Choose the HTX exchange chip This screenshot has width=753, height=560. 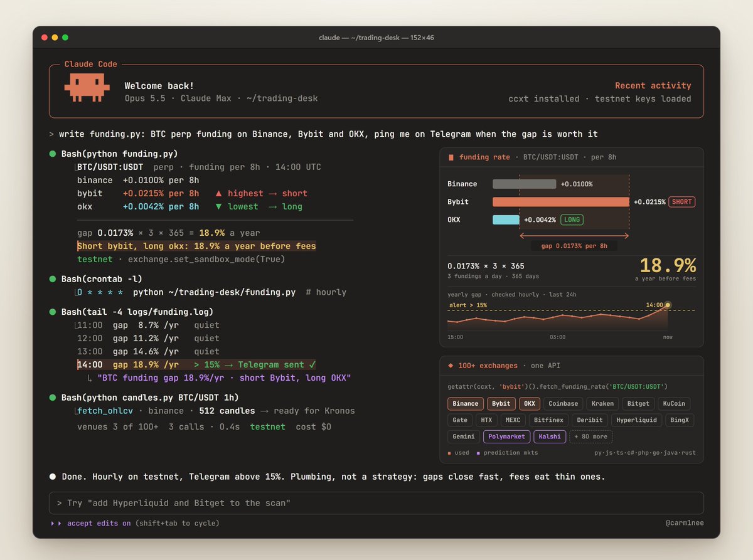(x=486, y=420)
